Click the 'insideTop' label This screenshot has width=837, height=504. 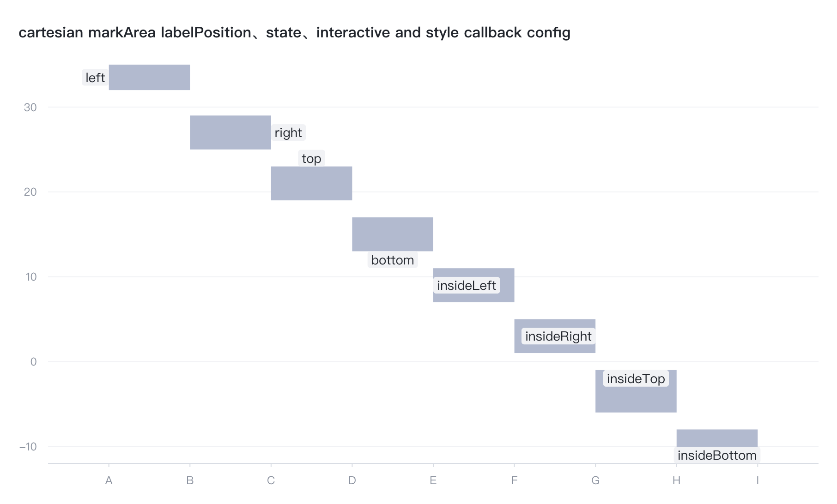point(636,378)
